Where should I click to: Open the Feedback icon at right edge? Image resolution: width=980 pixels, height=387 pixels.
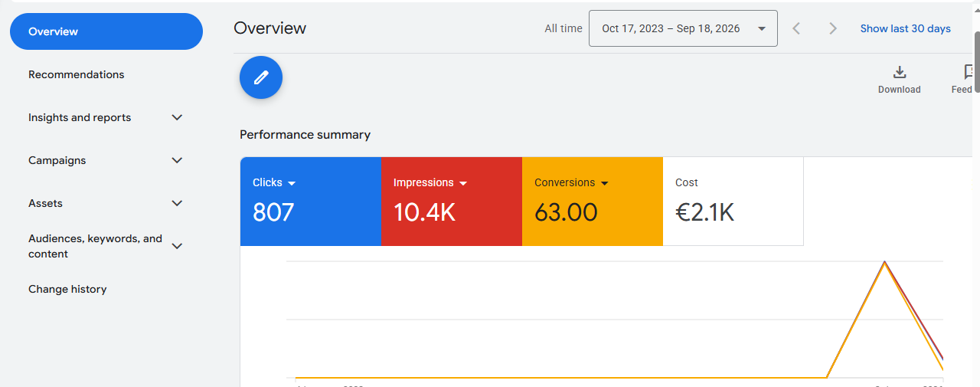[x=969, y=72]
